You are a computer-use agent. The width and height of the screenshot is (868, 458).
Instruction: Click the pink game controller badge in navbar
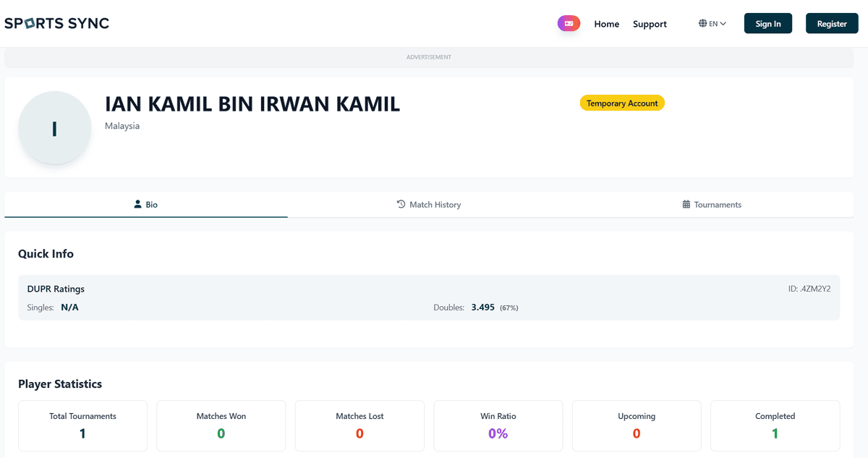click(x=569, y=23)
